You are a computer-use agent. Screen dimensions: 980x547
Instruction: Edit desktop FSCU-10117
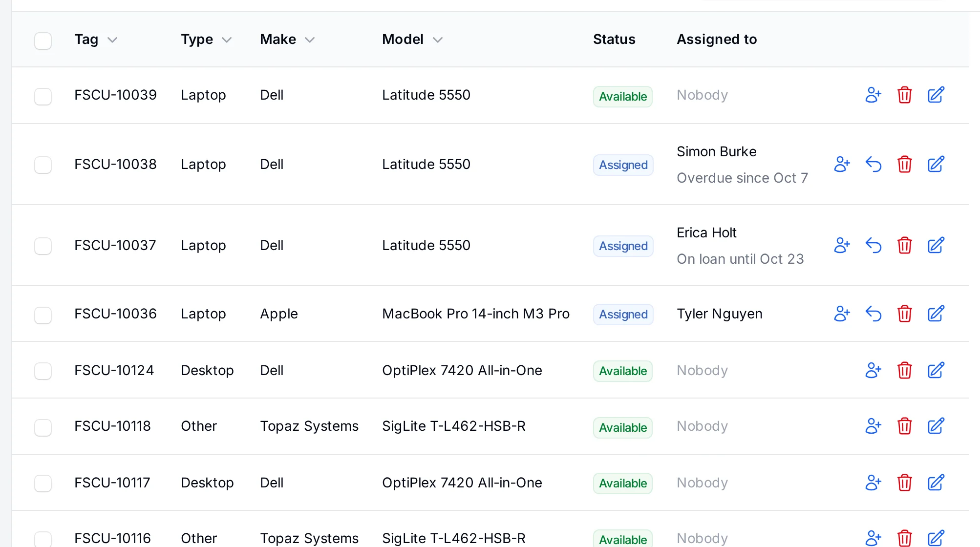click(x=936, y=483)
